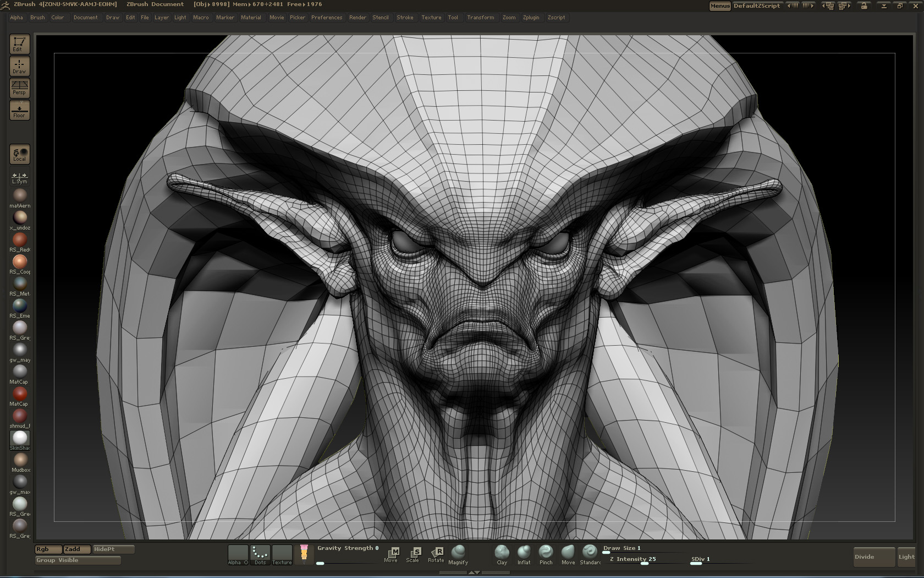Enable Floor grid display

pos(19,110)
